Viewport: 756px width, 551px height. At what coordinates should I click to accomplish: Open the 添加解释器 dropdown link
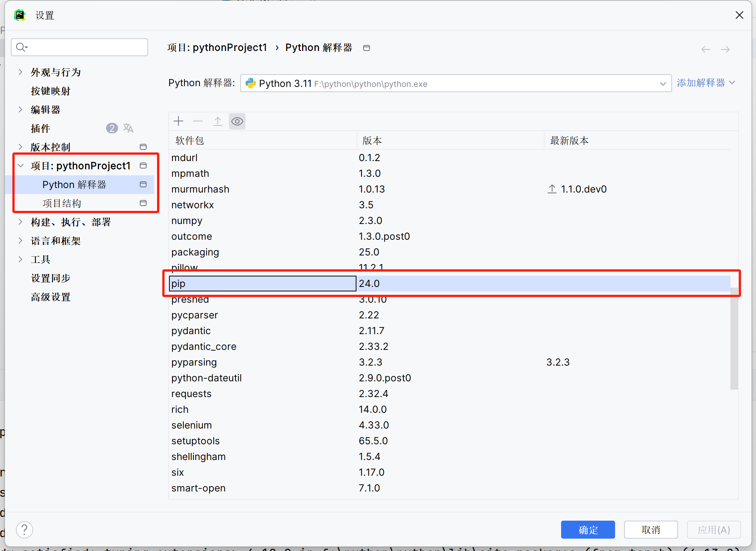(706, 83)
